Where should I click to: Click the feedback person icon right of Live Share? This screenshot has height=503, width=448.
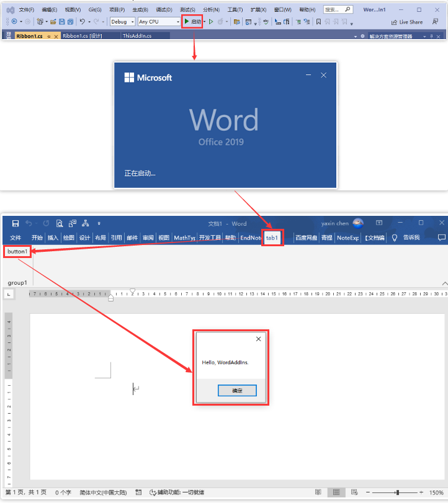coord(435,22)
